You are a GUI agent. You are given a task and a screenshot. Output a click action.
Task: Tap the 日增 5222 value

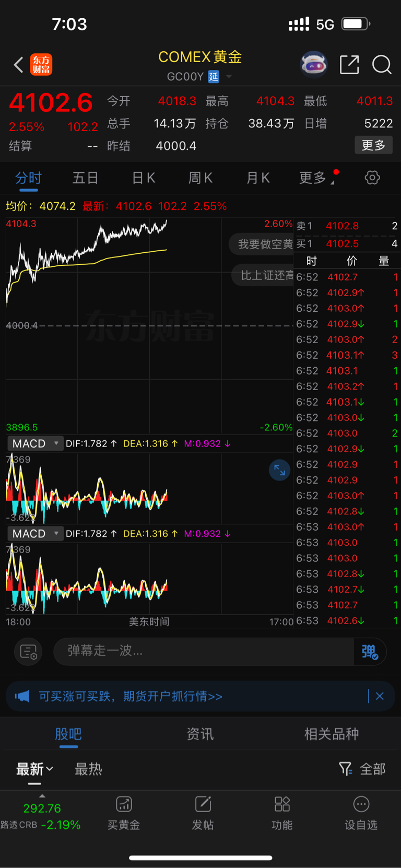coord(378,123)
